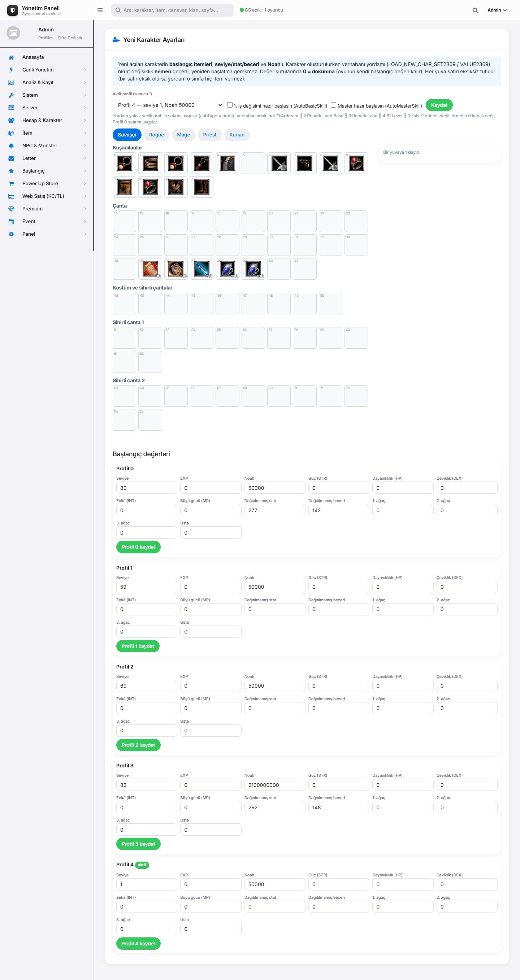
Task: Open the active profile dropdown
Action: pos(168,105)
